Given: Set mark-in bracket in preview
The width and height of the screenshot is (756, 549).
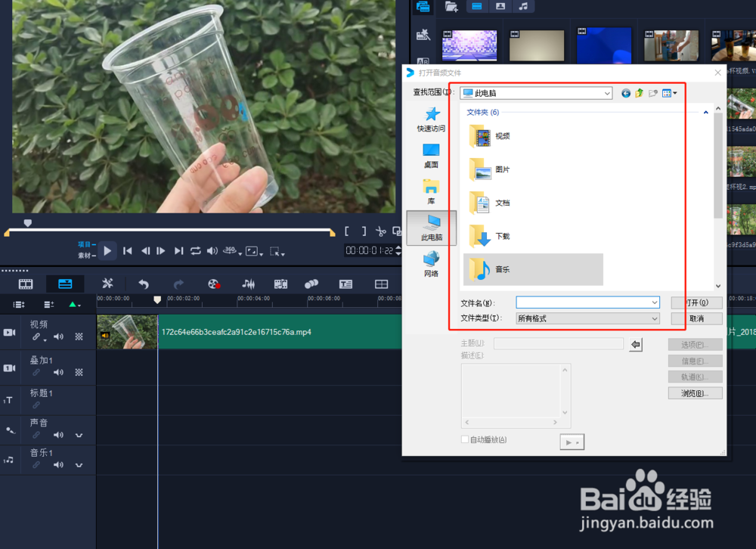Looking at the screenshot, I should 347,231.
